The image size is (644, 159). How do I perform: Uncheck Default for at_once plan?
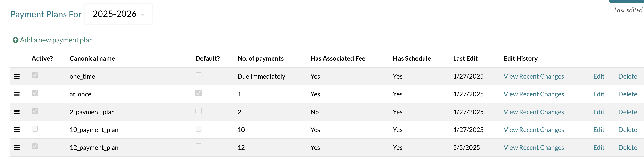click(x=199, y=93)
